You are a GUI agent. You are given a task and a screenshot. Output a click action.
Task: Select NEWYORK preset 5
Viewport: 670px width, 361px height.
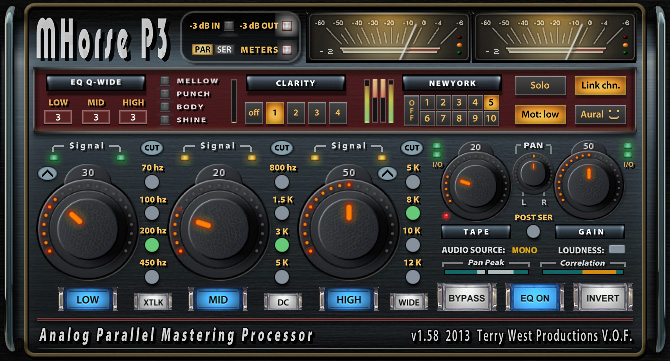coord(491,103)
